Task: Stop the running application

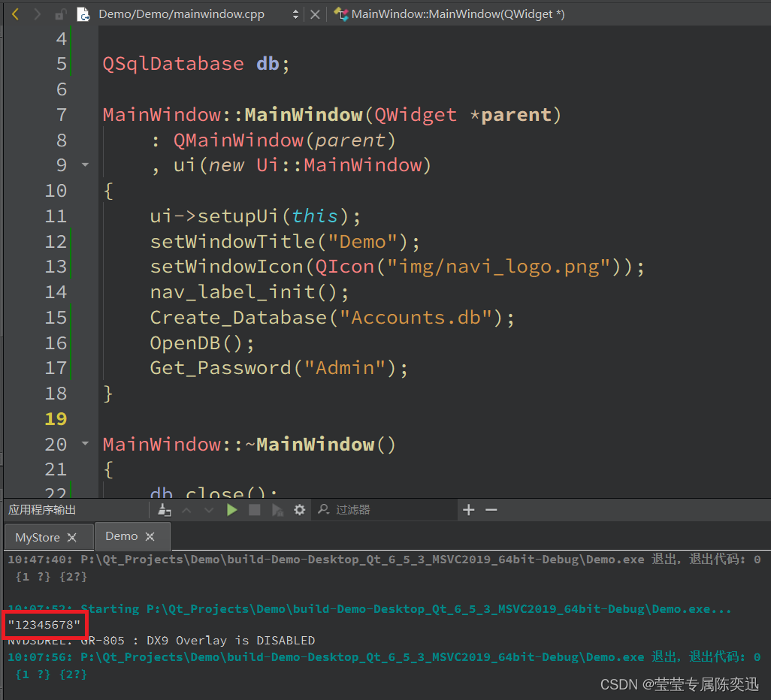Action: coord(254,510)
